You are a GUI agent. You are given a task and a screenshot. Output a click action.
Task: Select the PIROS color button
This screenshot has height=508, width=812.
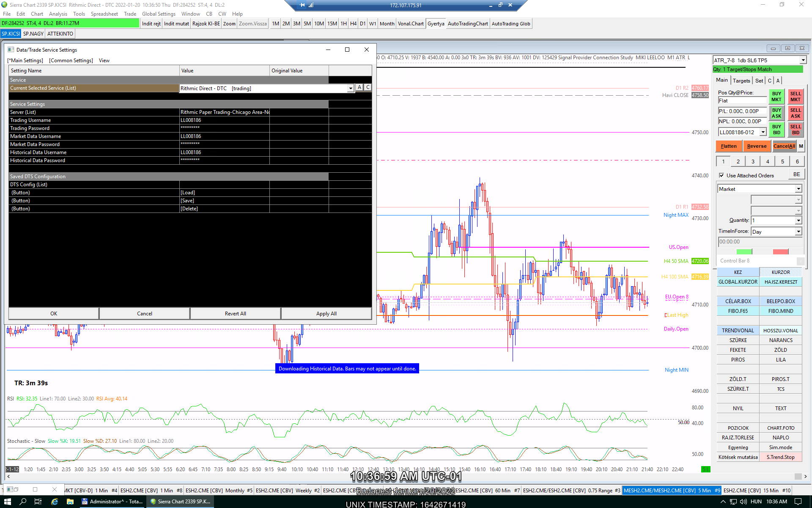(x=738, y=360)
